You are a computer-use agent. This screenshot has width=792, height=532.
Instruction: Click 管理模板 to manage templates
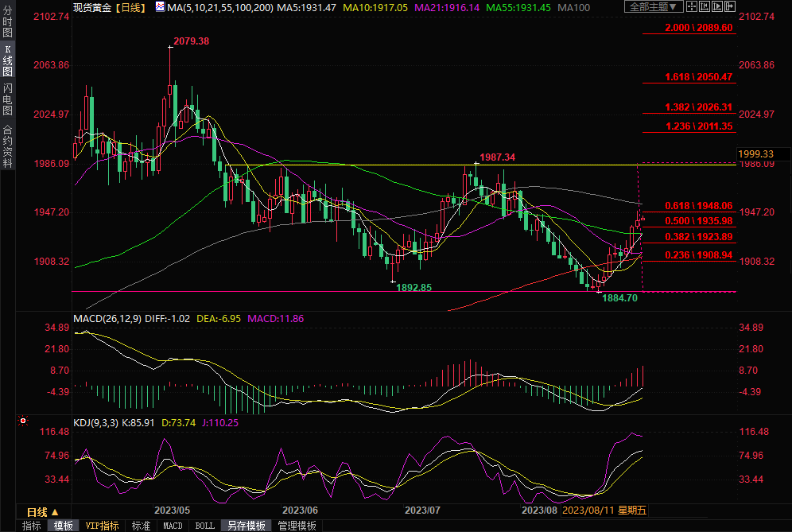(x=297, y=526)
